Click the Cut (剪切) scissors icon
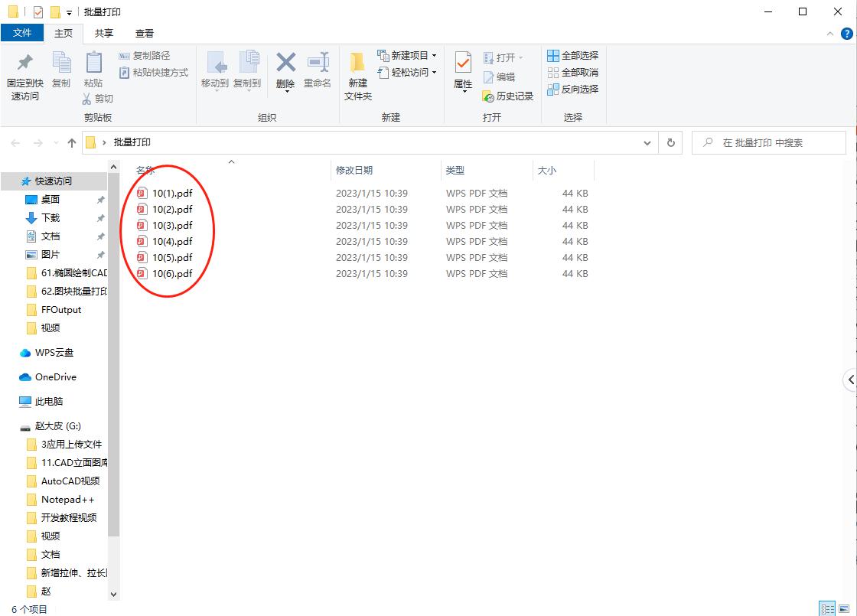The height and width of the screenshot is (616, 857). coord(87,99)
